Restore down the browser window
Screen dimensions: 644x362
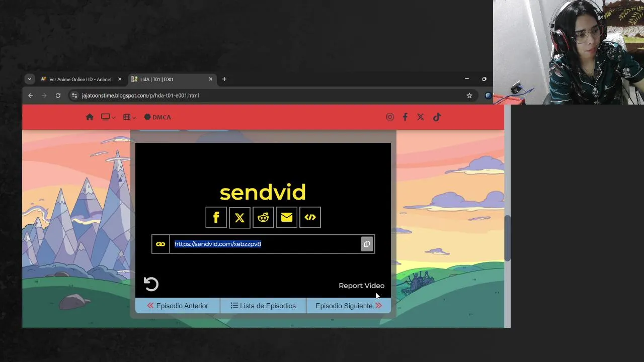(x=484, y=79)
